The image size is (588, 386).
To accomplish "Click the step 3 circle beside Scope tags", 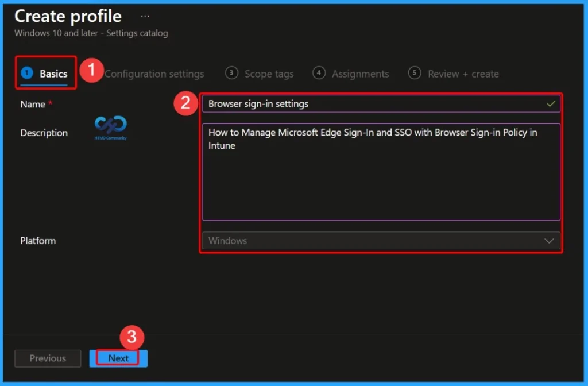I will [x=231, y=74].
